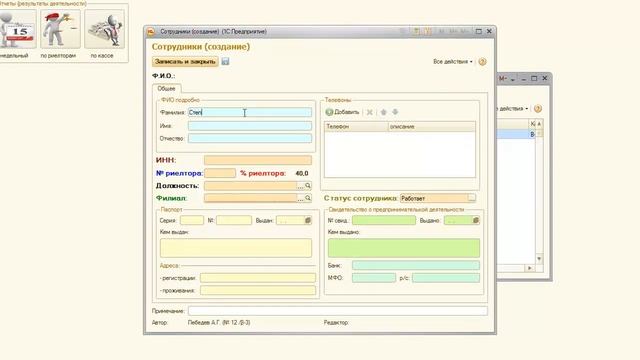Open the по риелторам report icon
Image resolution: width=640 pixels, height=360 pixels.
coord(60,29)
